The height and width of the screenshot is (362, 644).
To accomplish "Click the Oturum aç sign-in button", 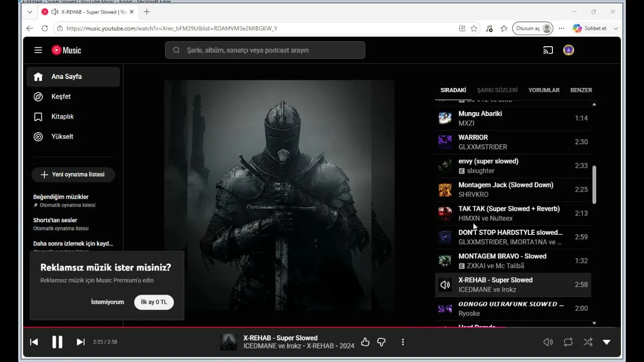I will (x=533, y=29).
